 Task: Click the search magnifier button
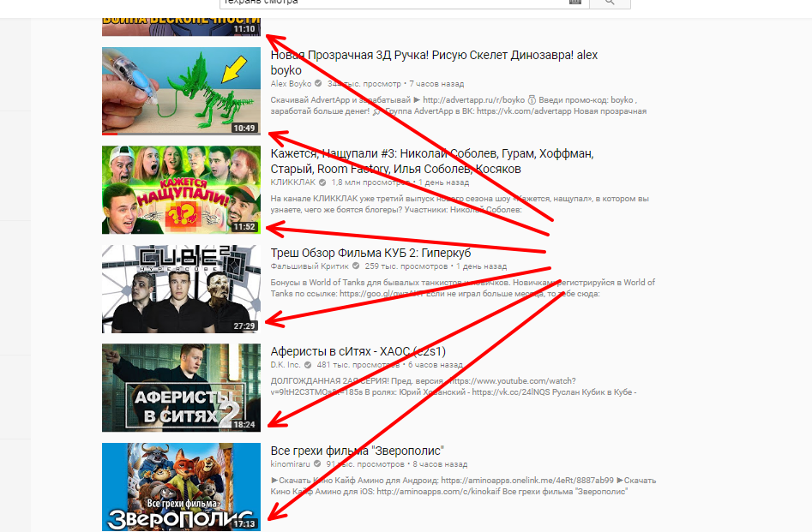[610, 3]
